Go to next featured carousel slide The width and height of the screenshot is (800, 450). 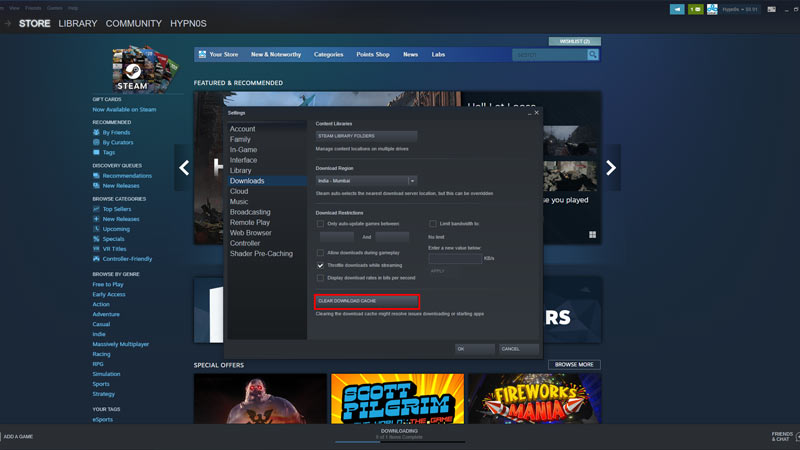pos(611,167)
